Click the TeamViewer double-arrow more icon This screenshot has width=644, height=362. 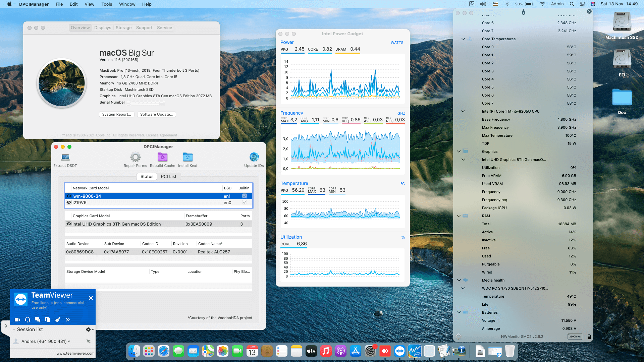coord(68,320)
